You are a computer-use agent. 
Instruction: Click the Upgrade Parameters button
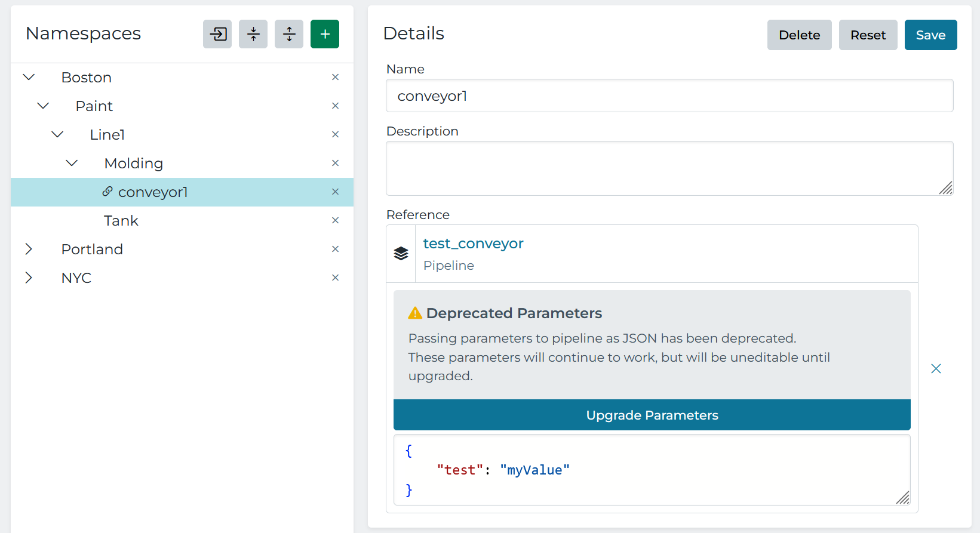652,415
